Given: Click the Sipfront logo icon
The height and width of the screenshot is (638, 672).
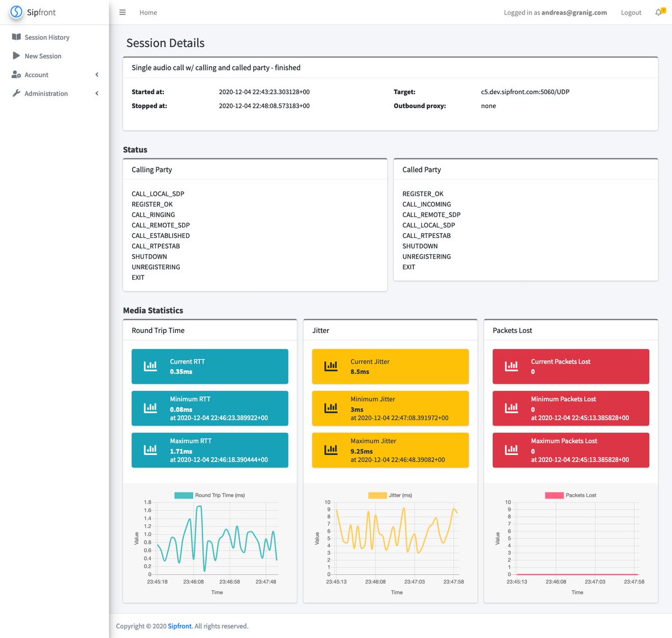Looking at the screenshot, I should click(x=17, y=12).
